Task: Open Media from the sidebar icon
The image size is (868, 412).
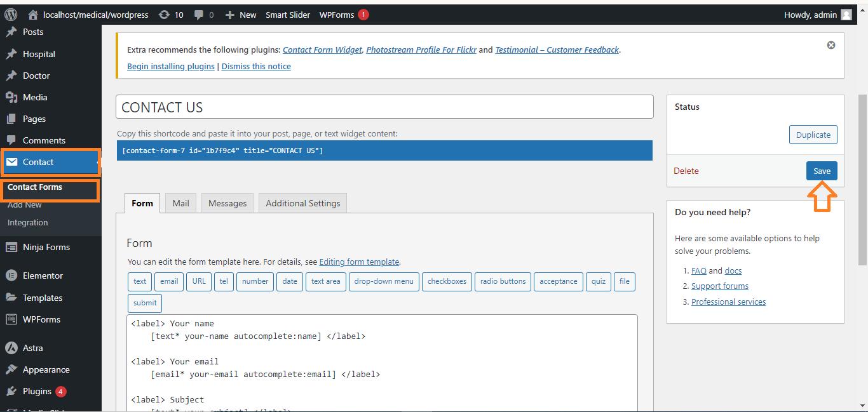Action: [11, 97]
